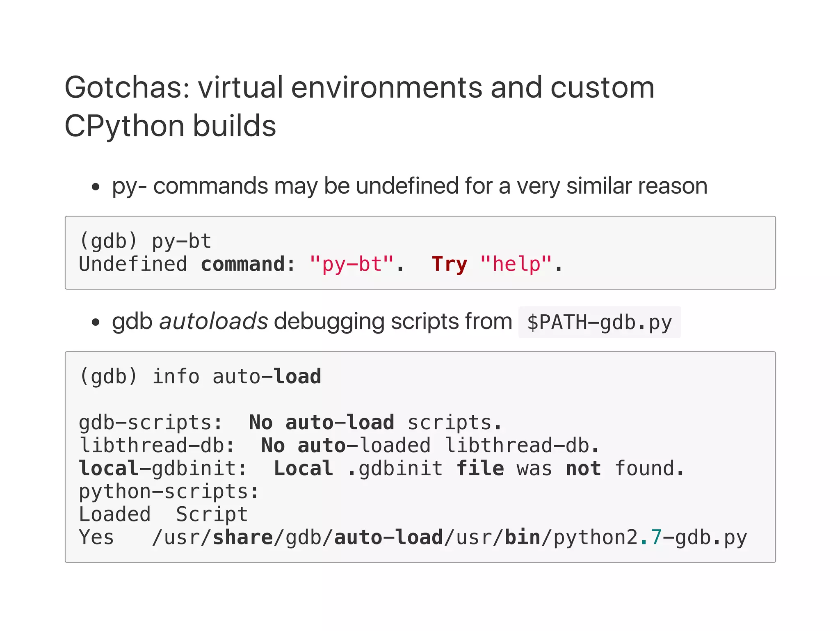Click the line '(gdb) info auto-load'
The width and height of the screenshot is (840, 631).
[x=200, y=376]
